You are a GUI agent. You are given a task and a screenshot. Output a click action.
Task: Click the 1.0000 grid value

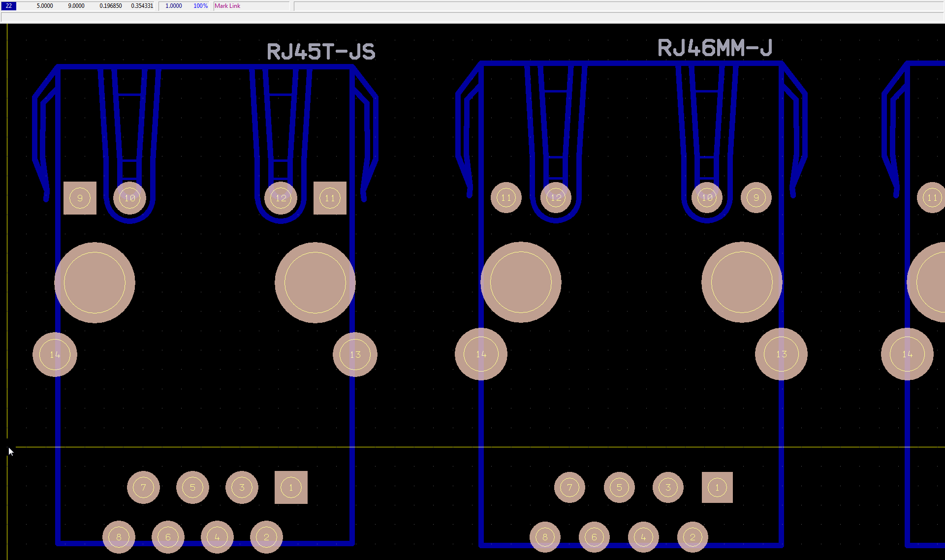coord(174,6)
